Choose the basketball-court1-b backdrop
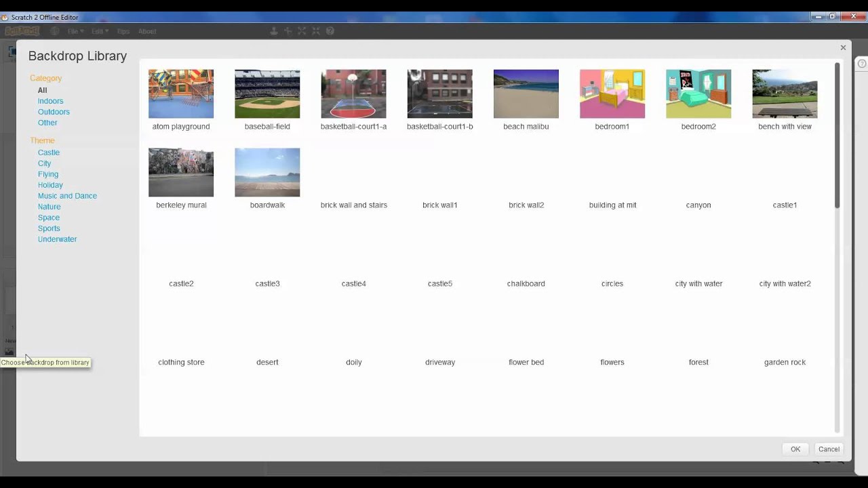Screen dimensions: 868x488 pos(439,94)
